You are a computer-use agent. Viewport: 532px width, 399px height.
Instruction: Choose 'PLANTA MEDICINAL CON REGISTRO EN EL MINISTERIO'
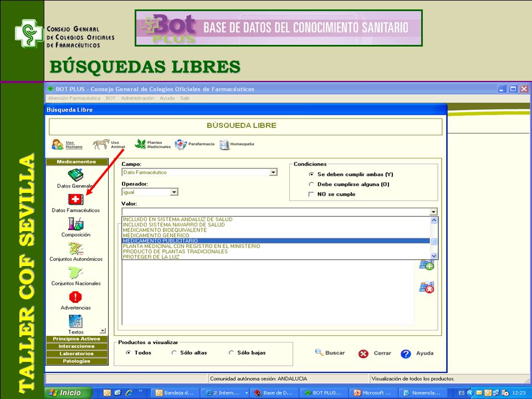[x=276, y=246]
